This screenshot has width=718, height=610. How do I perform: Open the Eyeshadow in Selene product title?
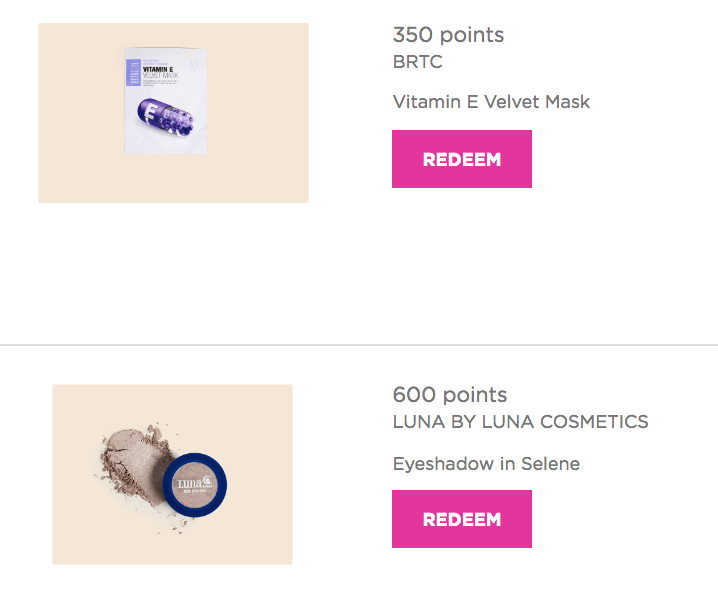click(486, 464)
